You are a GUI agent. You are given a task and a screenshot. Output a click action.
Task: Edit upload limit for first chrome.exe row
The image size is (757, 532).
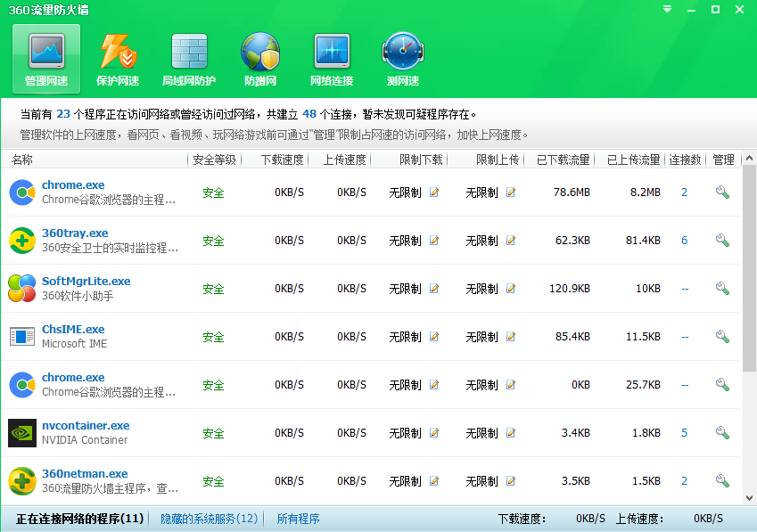(511, 192)
